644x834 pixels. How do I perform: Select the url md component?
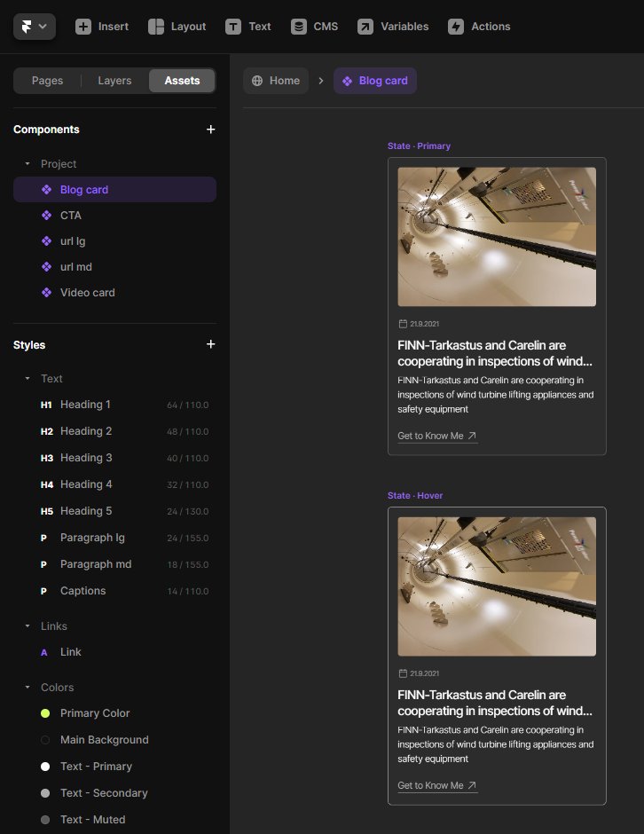(x=114, y=267)
